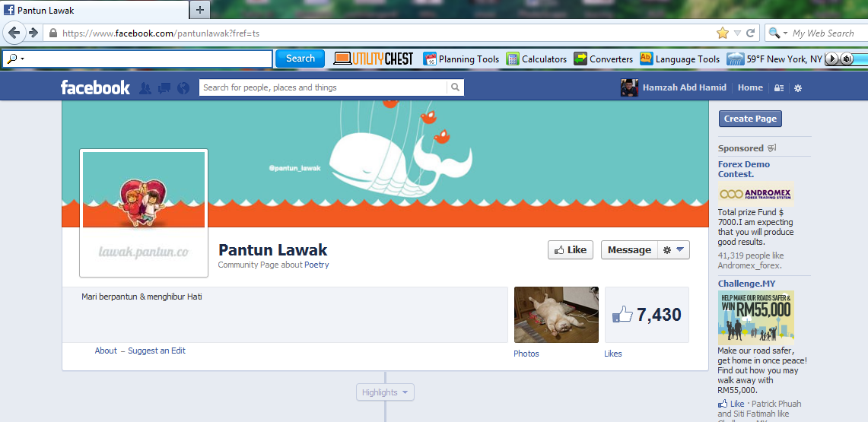Open the Photos link
Image resolution: width=868 pixels, height=422 pixels.
(526, 354)
